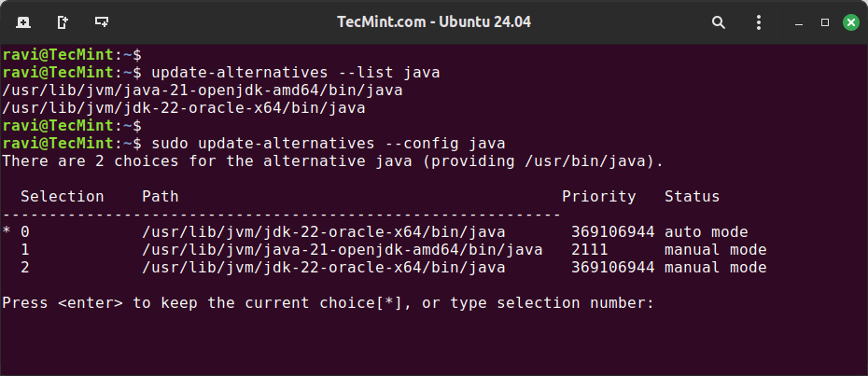The height and width of the screenshot is (376, 868).
Task: Click the priority value 2111
Action: coord(589,250)
